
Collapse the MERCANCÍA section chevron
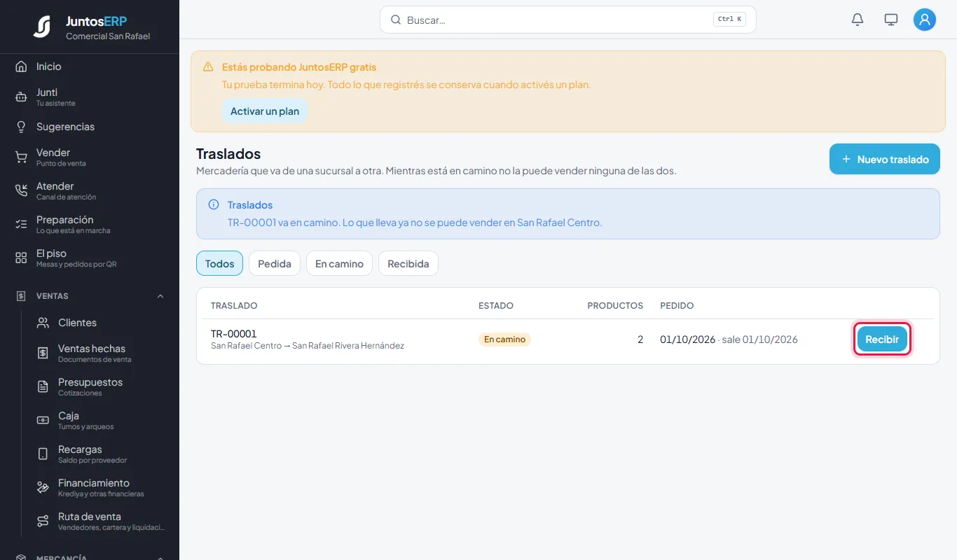pyautogui.click(x=160, y=558)
